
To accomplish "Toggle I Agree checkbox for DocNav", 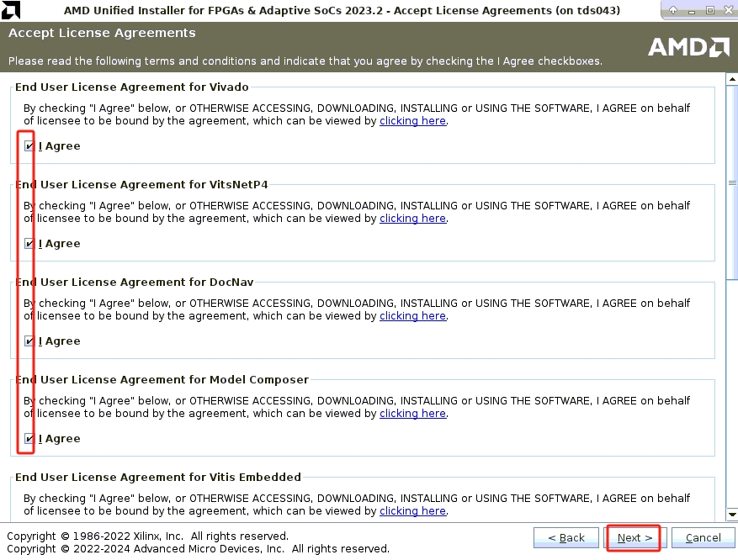I will point(29,341).
